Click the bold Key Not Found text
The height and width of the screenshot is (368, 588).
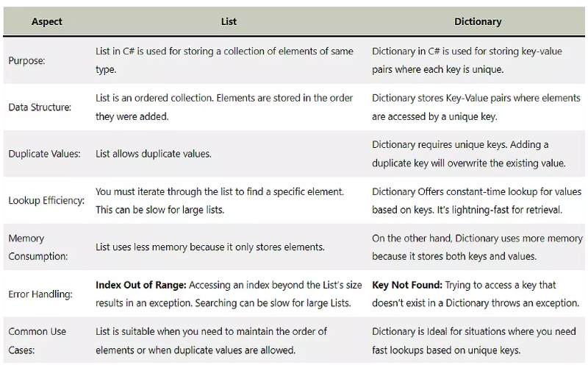[x=407, y=285]
